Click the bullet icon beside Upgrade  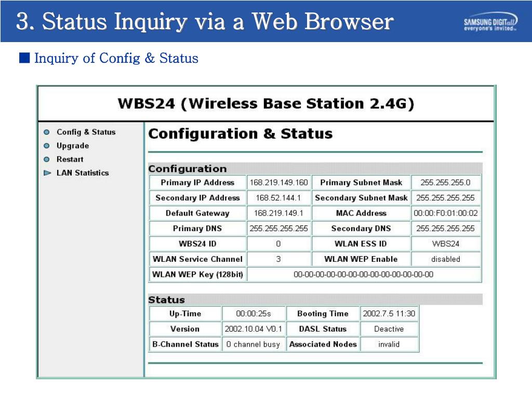47,145
